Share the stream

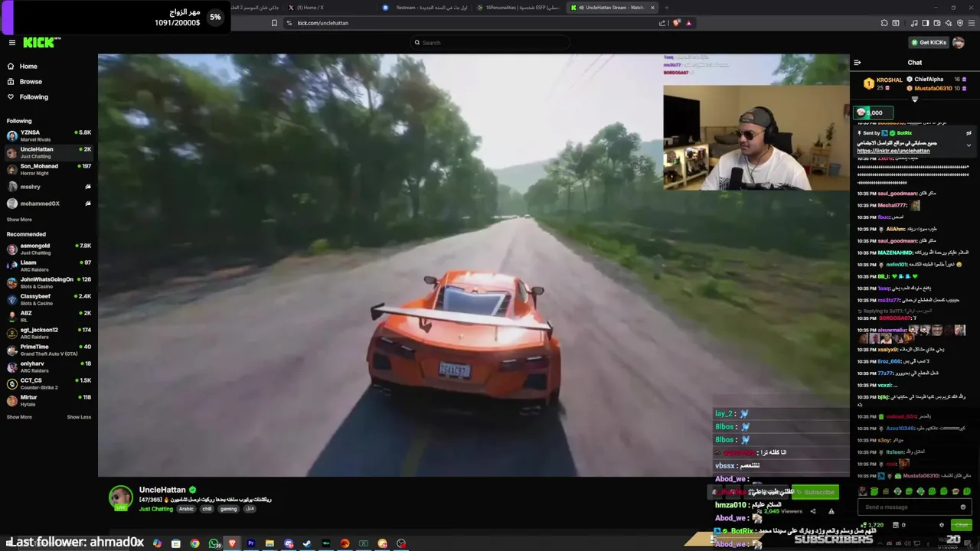(813, 511)
